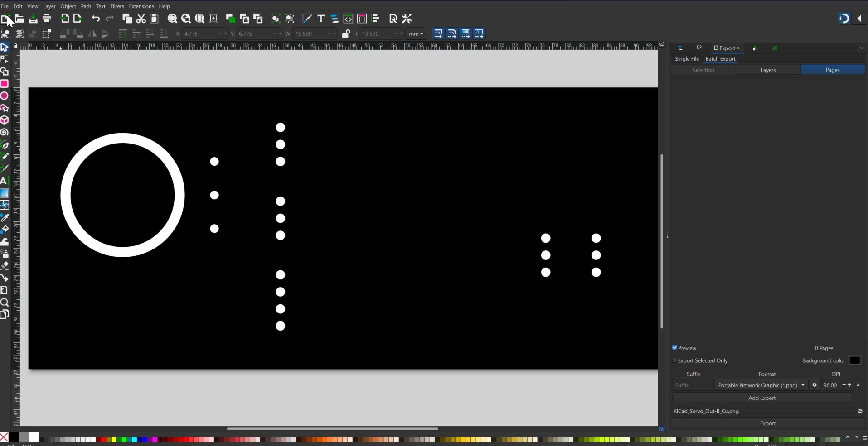Pick the Dropper tool
868x446 pixels.
pos(5,218)
